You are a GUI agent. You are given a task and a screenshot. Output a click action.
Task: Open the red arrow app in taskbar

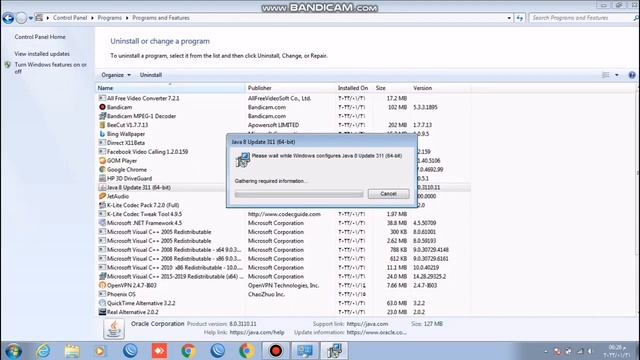(x=160, y=351)
